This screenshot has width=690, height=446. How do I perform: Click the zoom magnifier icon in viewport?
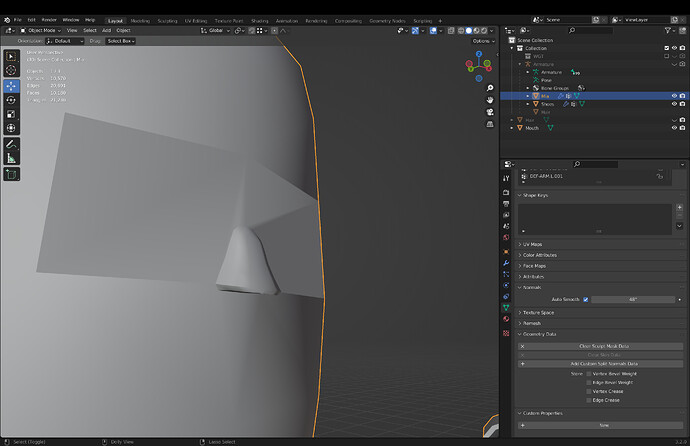(x=490, y=88)
